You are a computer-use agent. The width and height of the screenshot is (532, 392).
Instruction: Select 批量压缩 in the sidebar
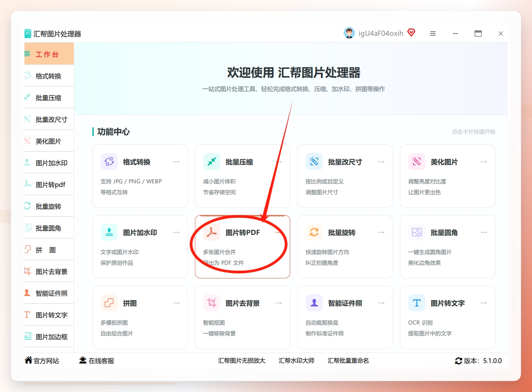[49, 98]
